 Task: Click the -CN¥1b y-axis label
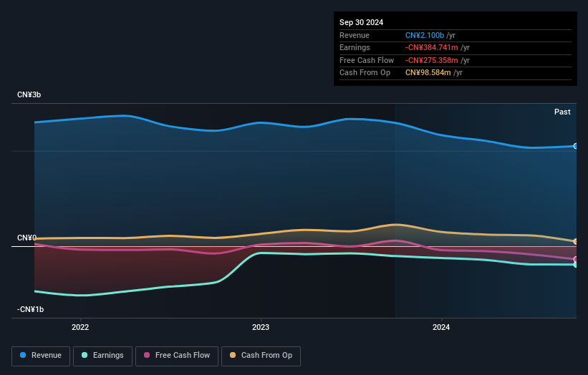pos(30,309)
